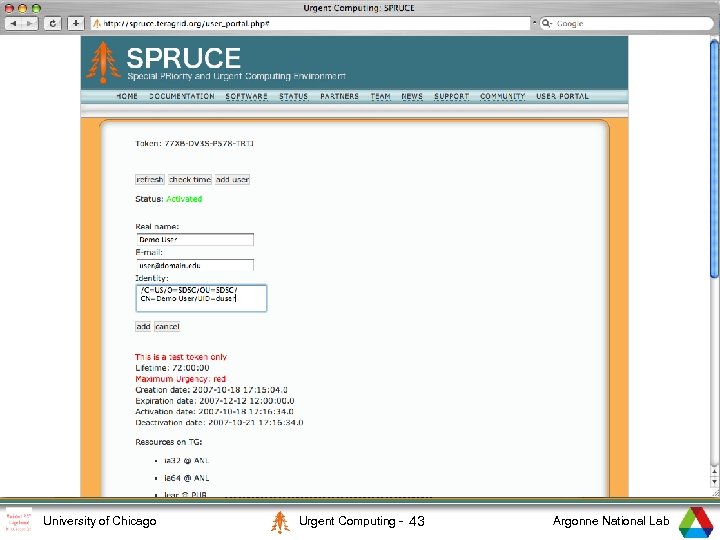
Task: Click the scrollbar up arrow
Action: 714,472
